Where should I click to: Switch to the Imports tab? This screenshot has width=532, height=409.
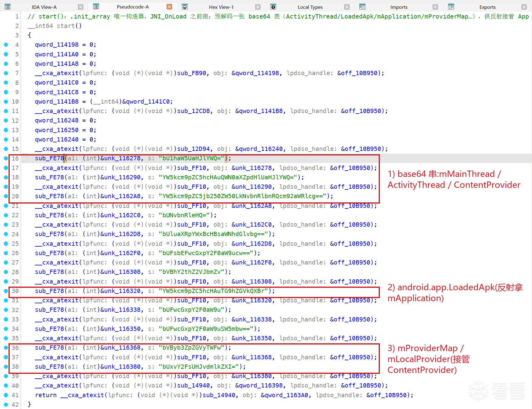point(399,7)
